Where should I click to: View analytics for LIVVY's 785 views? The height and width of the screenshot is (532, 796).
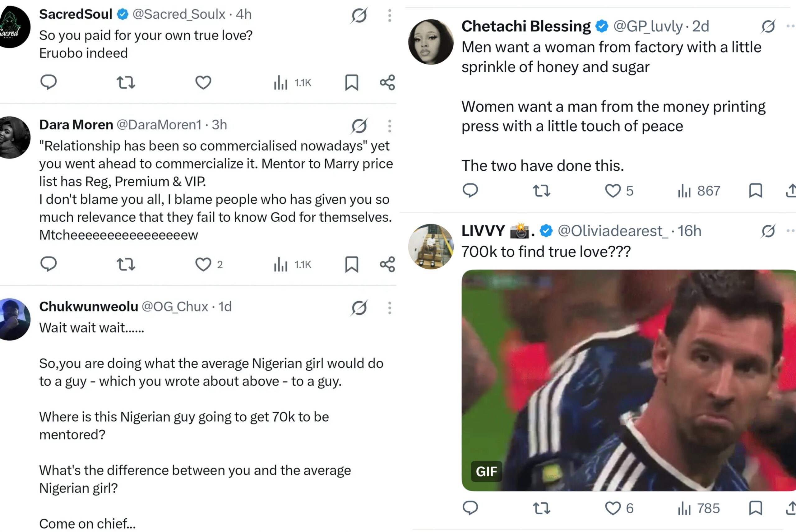tap(699, 508)
